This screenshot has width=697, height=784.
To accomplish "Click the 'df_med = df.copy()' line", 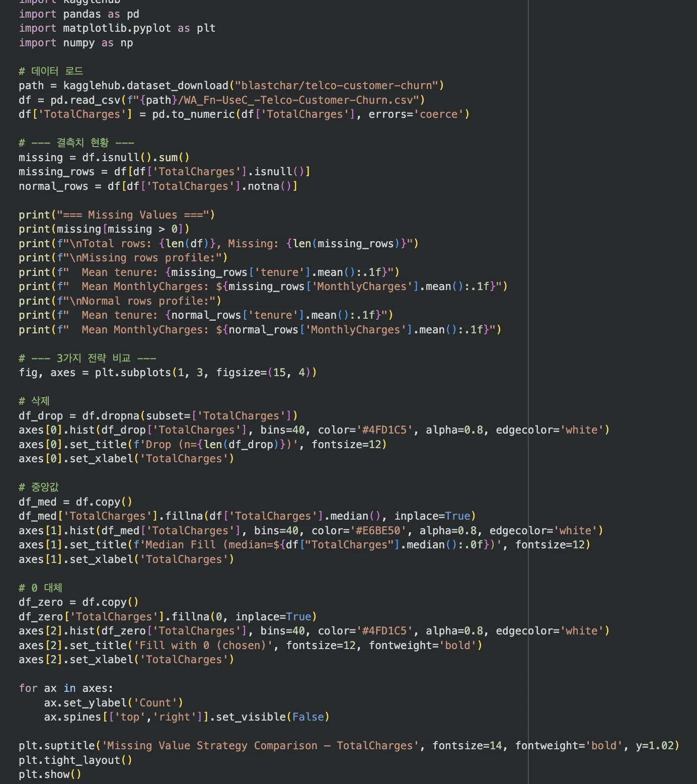I will (75, 502).
